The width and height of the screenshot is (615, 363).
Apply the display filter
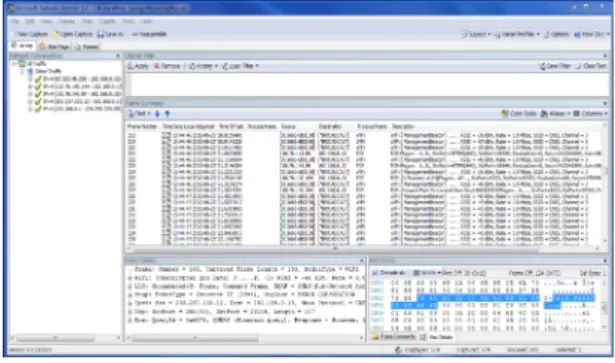click(138, 66)
